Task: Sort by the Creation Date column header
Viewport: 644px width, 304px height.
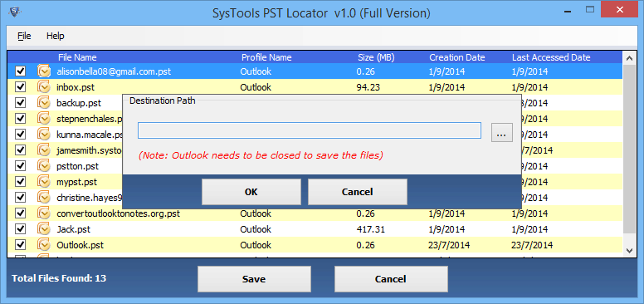Action: (x=457, y=57)
